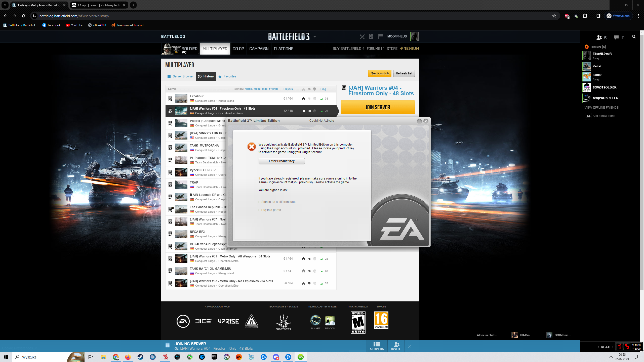This screenshot has width=644, height=362.
Task: Open the green EA app taskbar icon
Action: [300, 357]
